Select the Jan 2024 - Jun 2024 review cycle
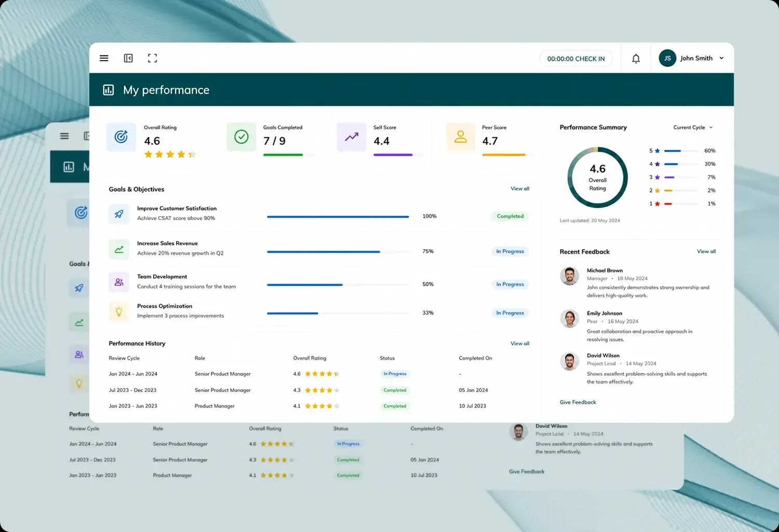 133,374
